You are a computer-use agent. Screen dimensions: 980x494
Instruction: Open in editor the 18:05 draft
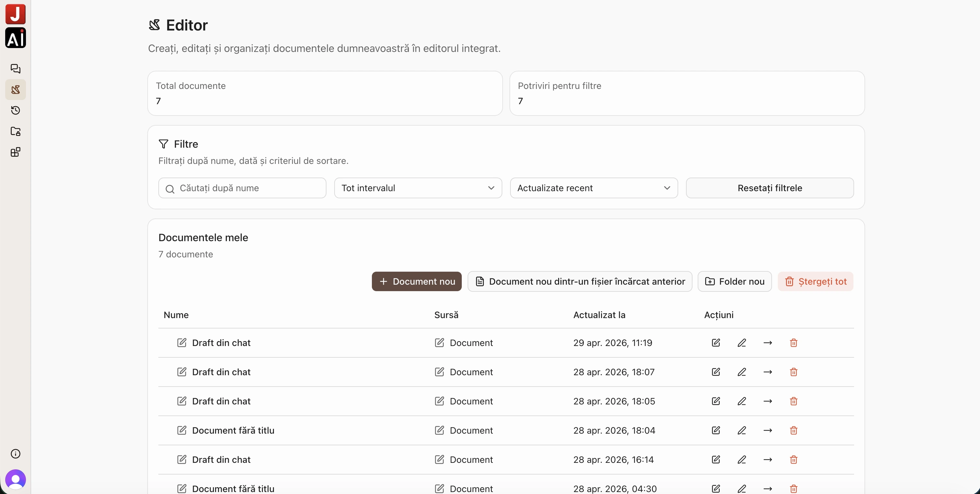tap(716, 401)
